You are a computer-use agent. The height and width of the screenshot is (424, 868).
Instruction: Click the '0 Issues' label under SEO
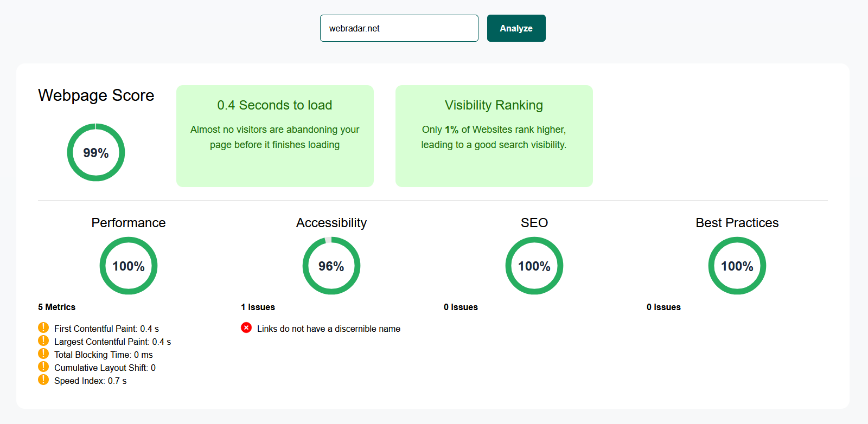pyautogui.click(x=461, y=307)
